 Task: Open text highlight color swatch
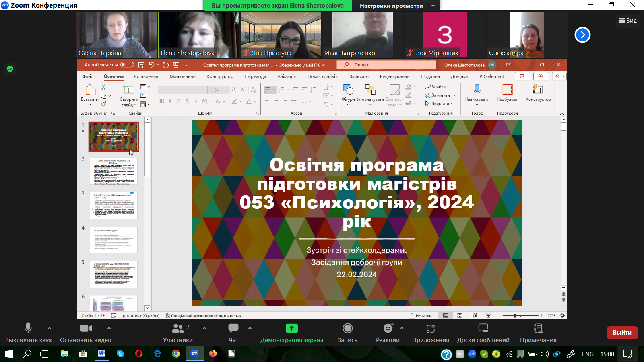tap(235, 101)
